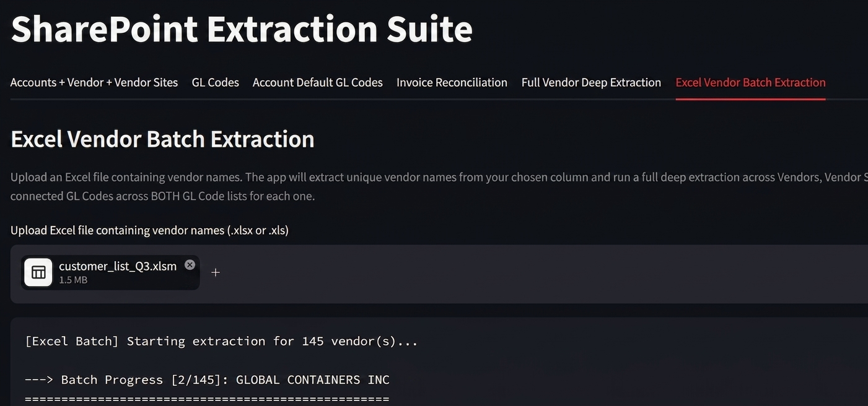Click the Excel Vendor Batch Extraction heading

click(x=162, y=139)
